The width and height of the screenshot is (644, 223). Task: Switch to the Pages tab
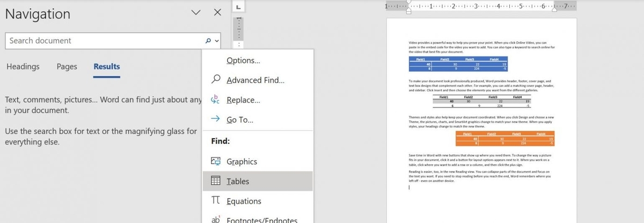click(x=67, y=67)
